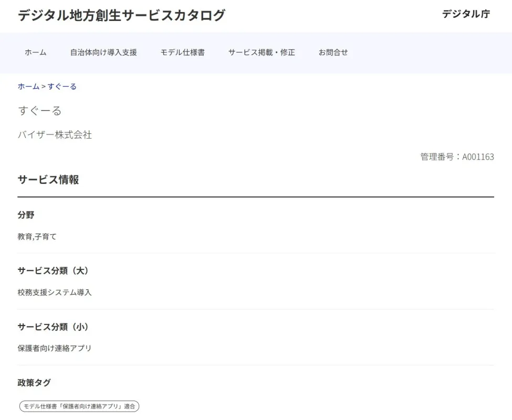The width and height of the screenshot is (512, 420).
Task: Click the 保護者向け連絡アプリ category value
Action: 55,348
